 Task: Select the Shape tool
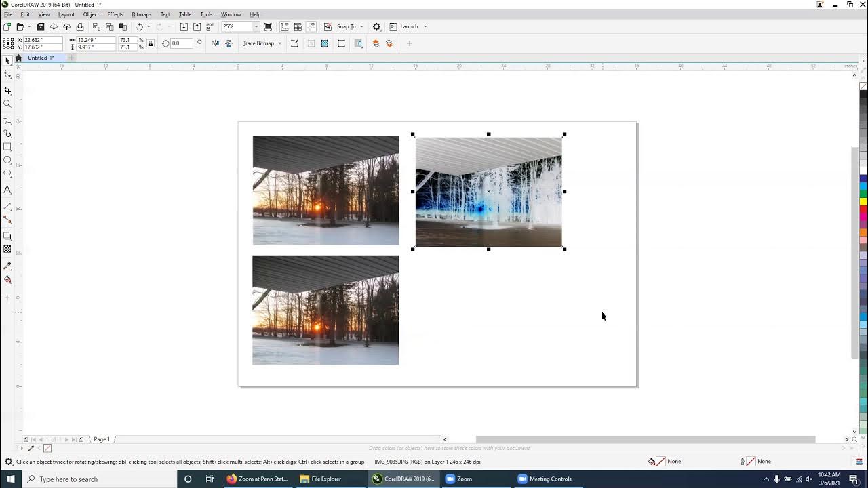click(7, 75)
